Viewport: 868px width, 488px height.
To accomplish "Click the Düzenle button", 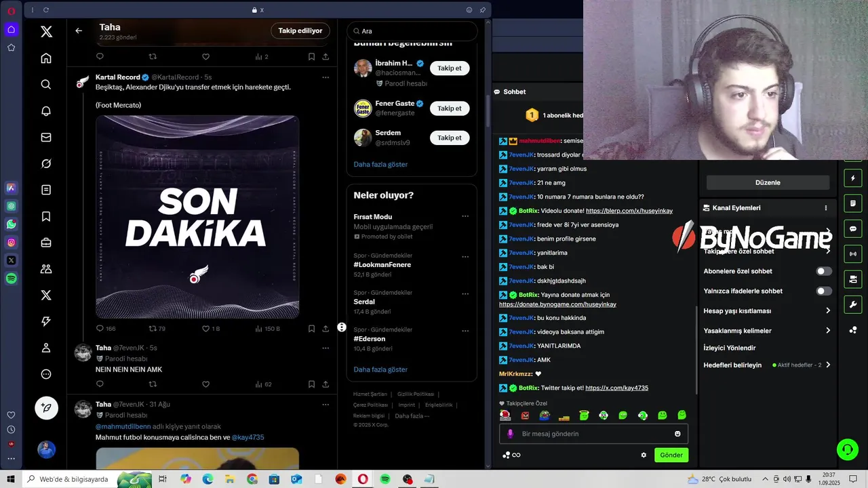I will pos(768,182).
